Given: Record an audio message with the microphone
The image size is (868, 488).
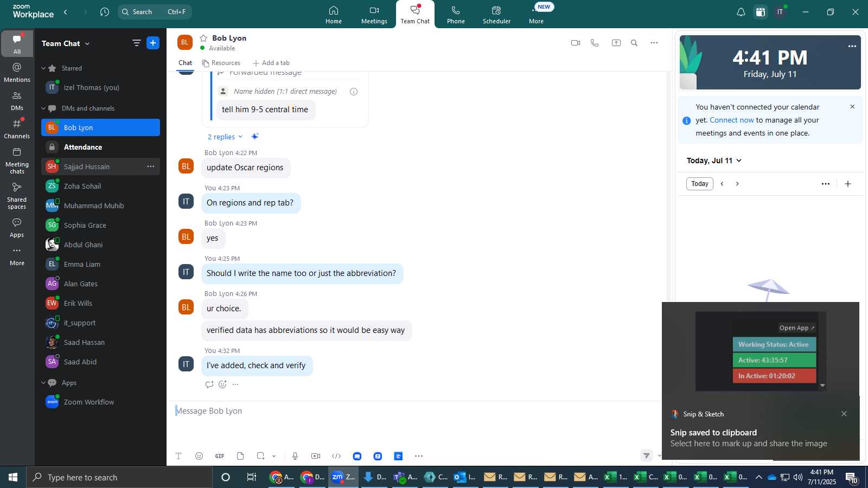Looking at the screenshot, I should tap(295, 456).
